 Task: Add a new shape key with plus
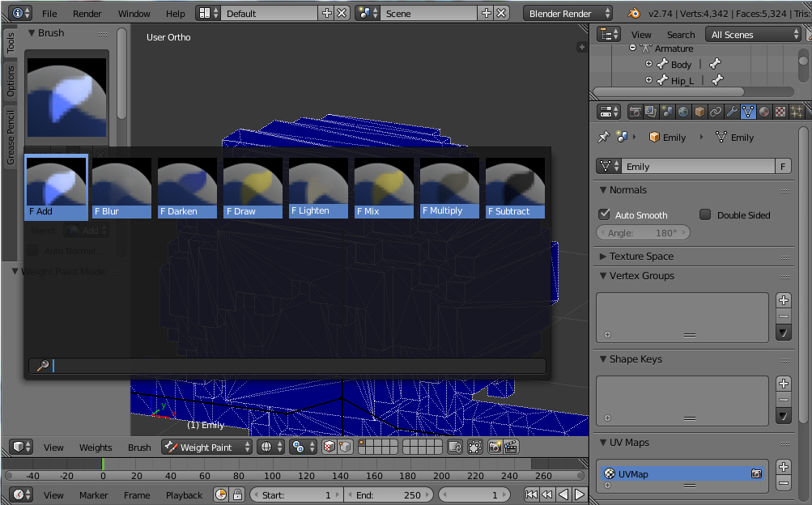784,384
